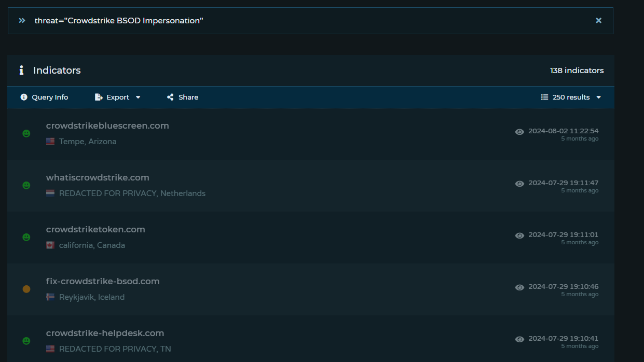Open whatiscrowdstrike.com indicator
Image resolution: width=644 pixels, height=362 pixels.
[x=98, y=177]
